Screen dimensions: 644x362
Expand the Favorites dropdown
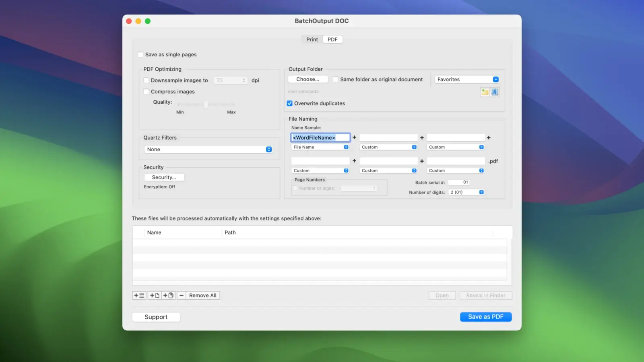[x=467, y=80]
